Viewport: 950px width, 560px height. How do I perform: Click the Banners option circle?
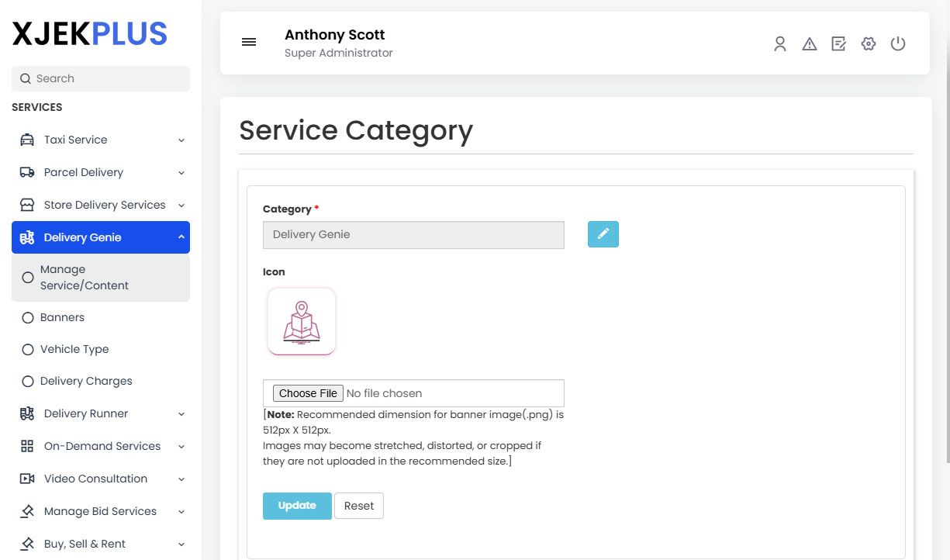(x=27, y=317)
